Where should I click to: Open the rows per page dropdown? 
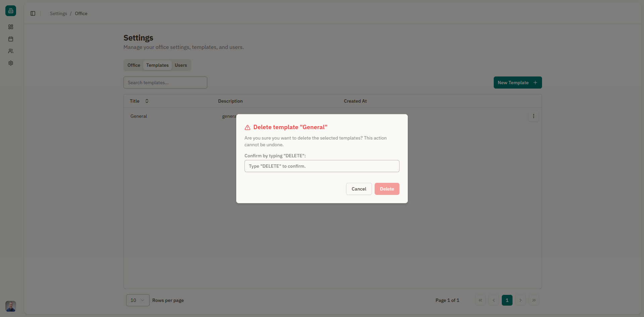tap(137, 300)
